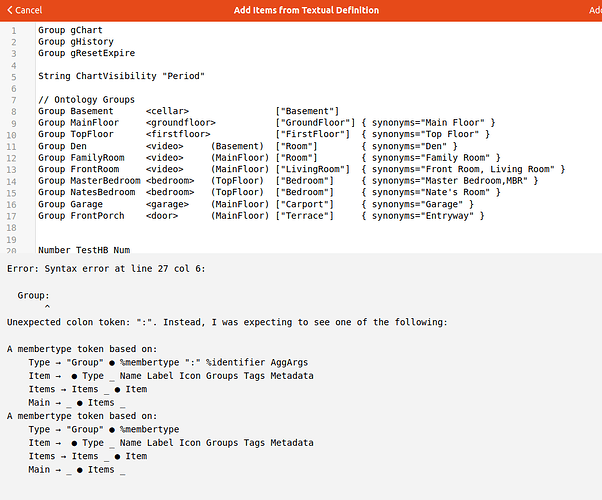
Task: Click the 'Number TestHB Num' line
Action: click(x=86, y=249)
